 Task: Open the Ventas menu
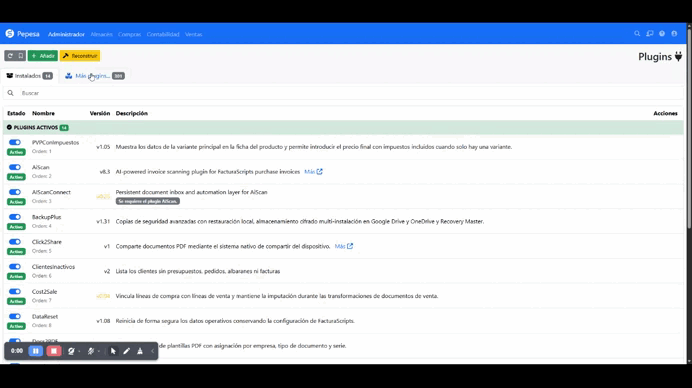[x=193, y=34]
